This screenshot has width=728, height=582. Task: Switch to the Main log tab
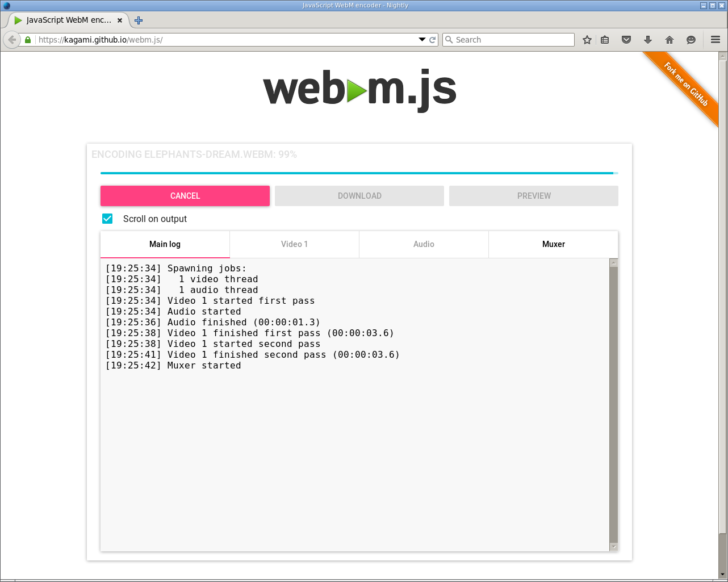pyautogui.click(x=165, y=244)
